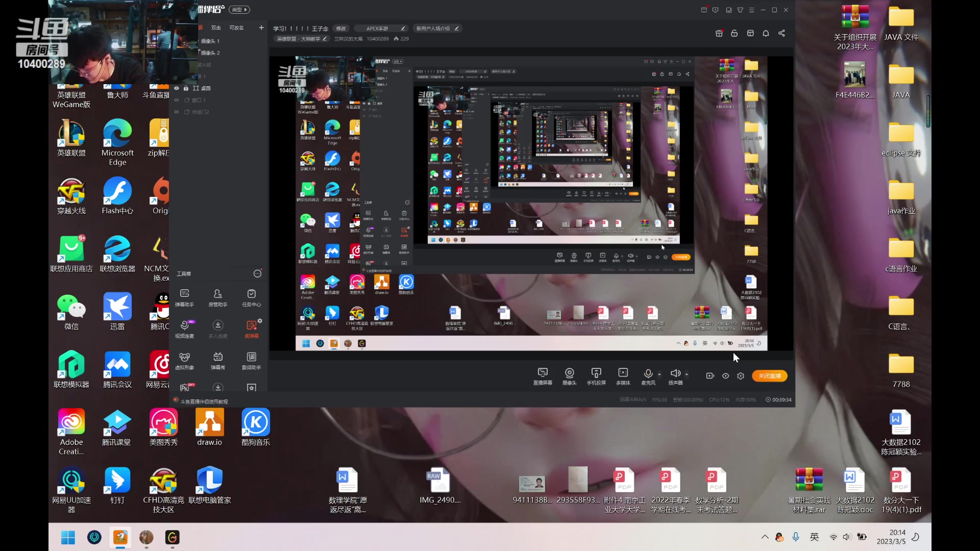Select 7788 desktop folder

click(901, 370)
